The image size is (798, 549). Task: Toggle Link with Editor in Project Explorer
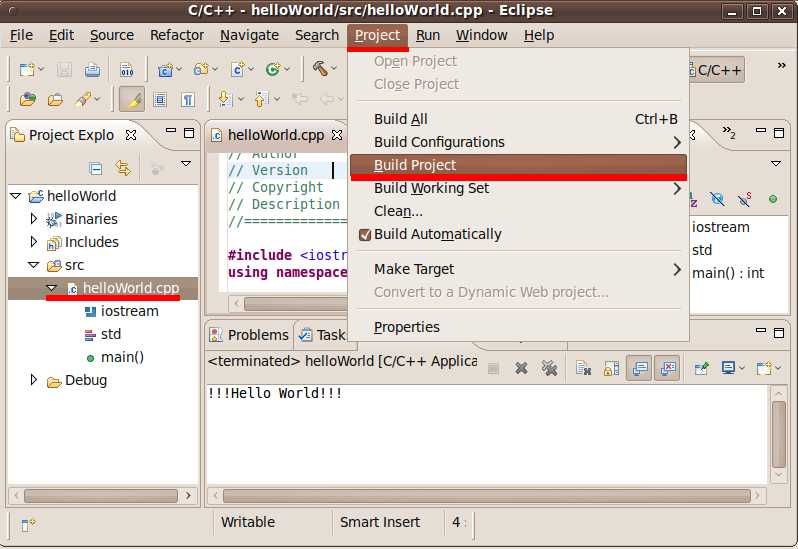(123, 167)
